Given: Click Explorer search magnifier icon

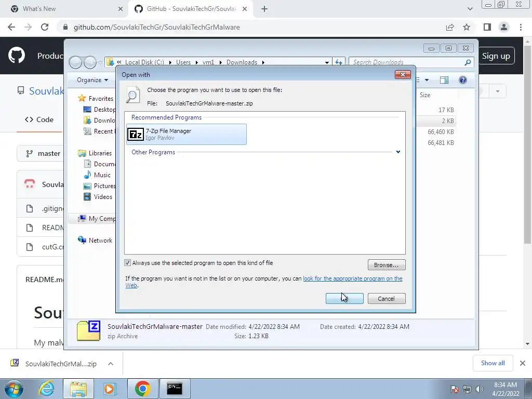Looking at the screenshot, I should (x=468, y=62).
